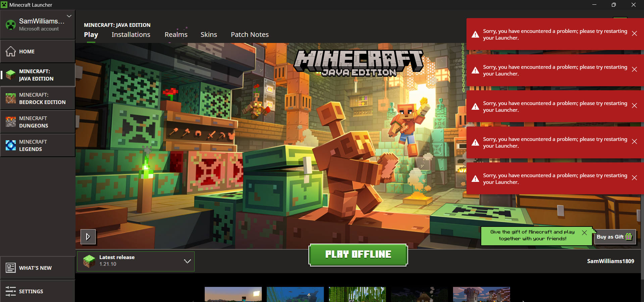The width and height of the screenshot is (644, 302).
Task: Open the stone tower news thumbnail
Action: click(x=482, y=294)
